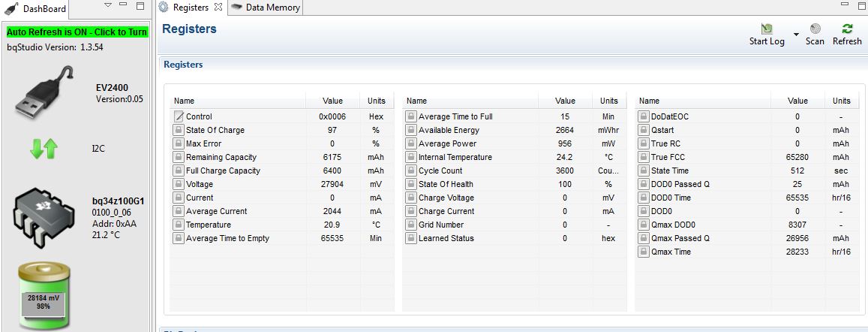
Task: Click lock icon beside Cycle Count
Action: (411, 171)
